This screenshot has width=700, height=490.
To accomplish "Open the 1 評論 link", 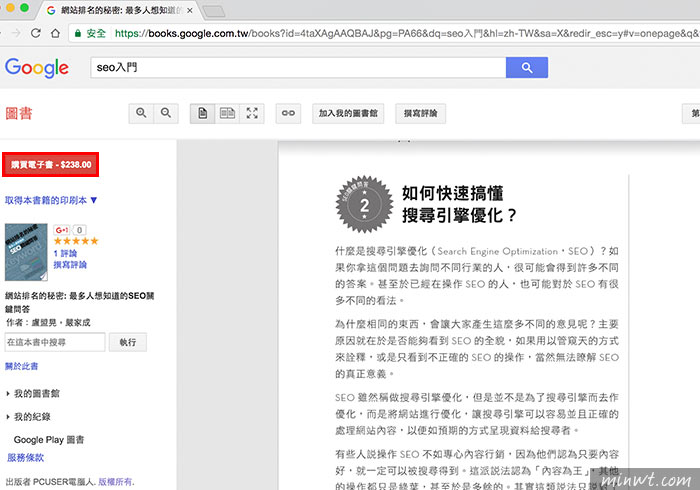I will [65, 253].
